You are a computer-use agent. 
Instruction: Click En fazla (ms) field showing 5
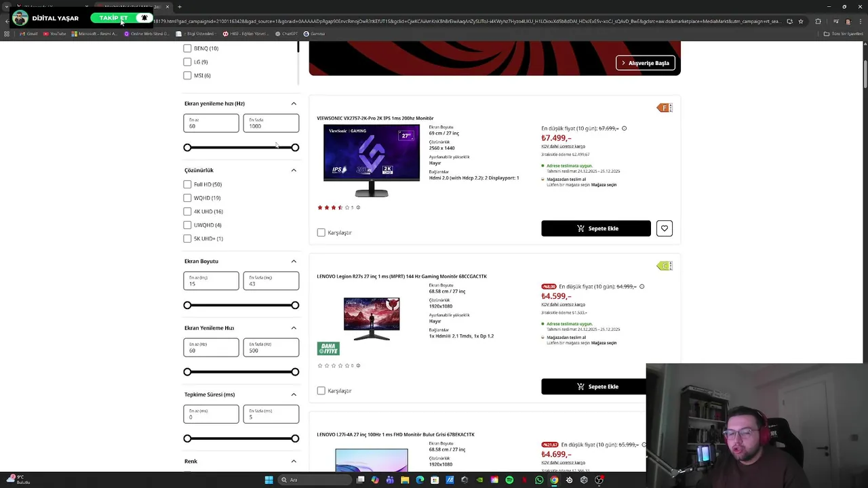[x=271, y=414]
